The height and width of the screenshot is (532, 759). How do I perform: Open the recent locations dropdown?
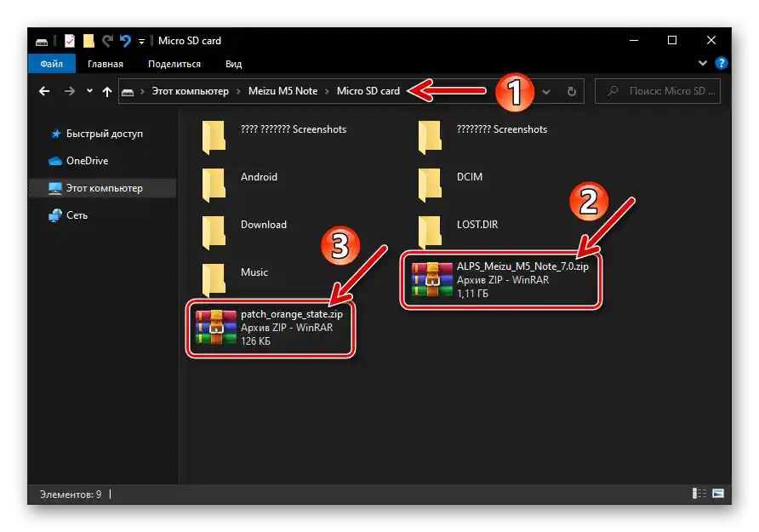click(89, 91)
